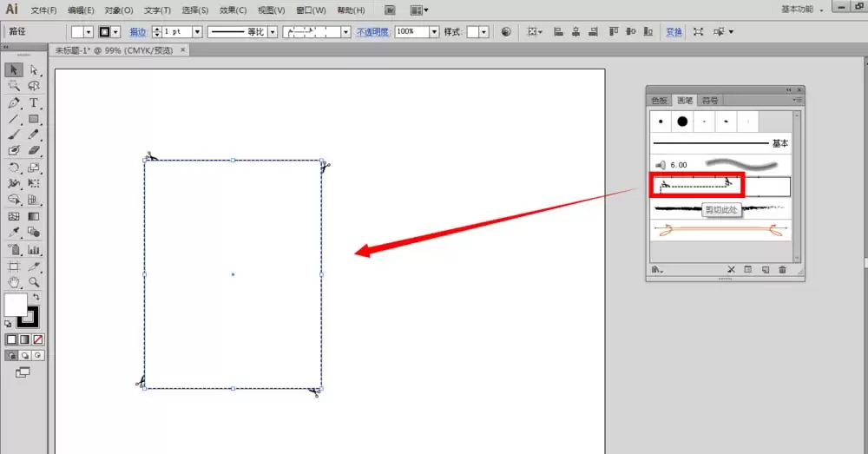Choose the Rectangle tool

[x=34, y=119]
